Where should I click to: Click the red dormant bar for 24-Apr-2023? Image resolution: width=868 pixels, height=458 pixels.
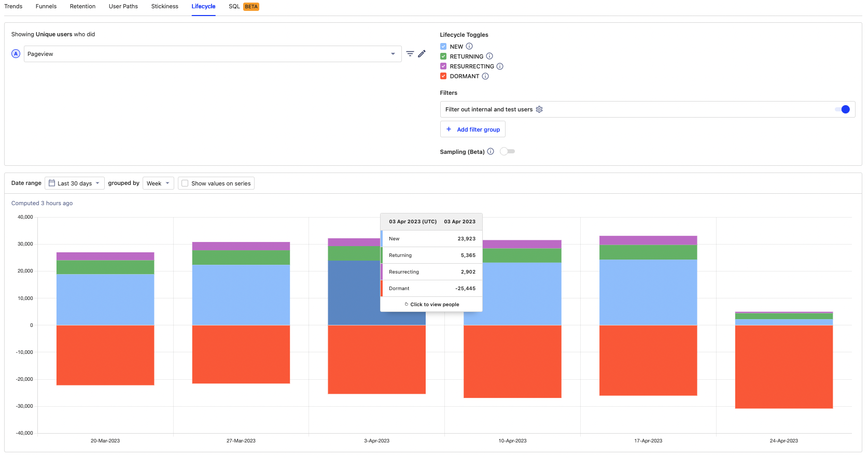tap(783, 367)
